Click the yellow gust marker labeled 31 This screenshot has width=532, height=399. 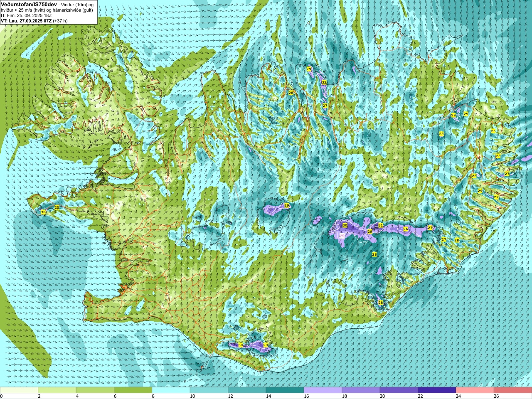(x=380, y=225)
